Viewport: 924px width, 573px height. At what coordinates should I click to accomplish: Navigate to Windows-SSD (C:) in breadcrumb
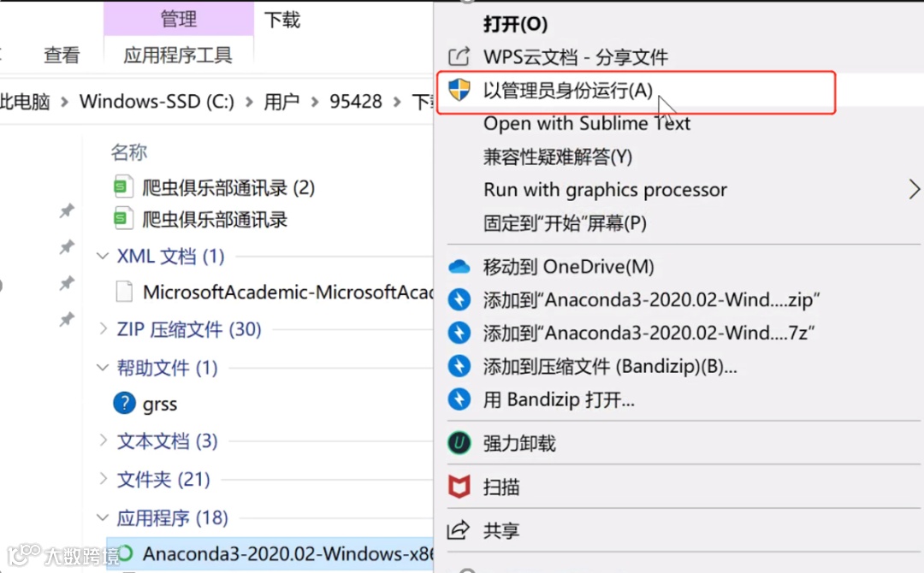(157, 101)
